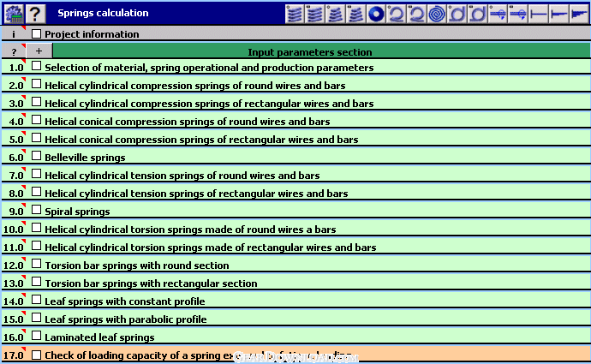This screenshot has width=591, height=364.
Task: Click the 'Springs calculation' title text
Action: (103, 13)
